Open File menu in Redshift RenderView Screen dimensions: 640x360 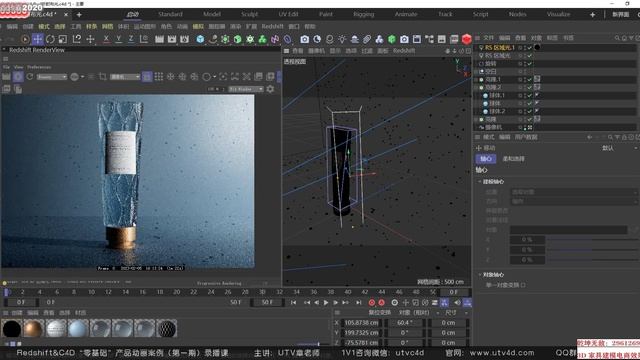(x=6, y=67)
